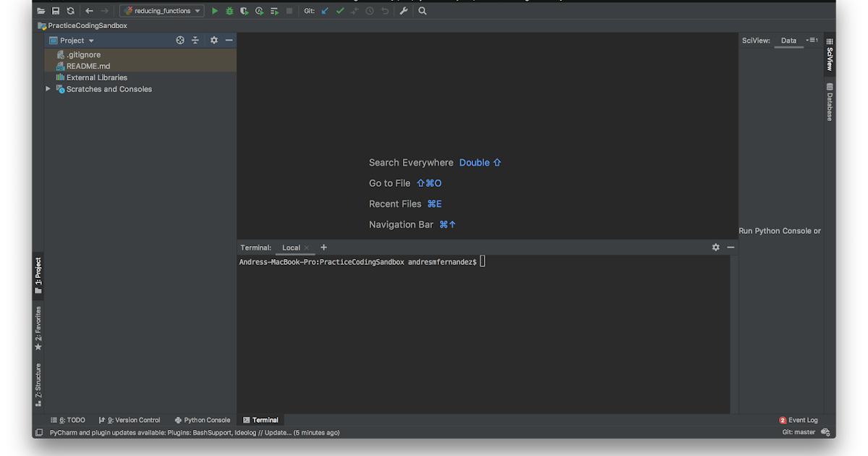Collapse all nodes in Project panel
Screen dimensions: 868x456
coord(195,40)
